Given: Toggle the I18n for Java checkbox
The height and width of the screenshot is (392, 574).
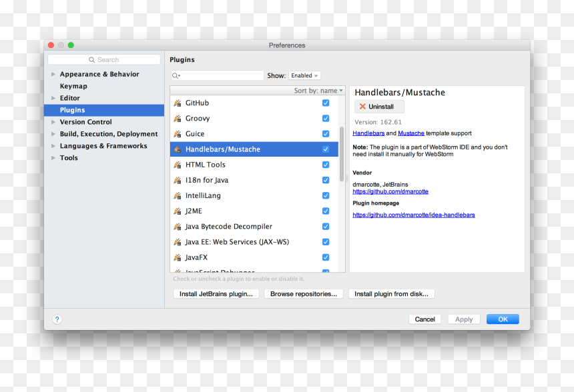Looking at the screenshot, I should click(x=326, y=180).
